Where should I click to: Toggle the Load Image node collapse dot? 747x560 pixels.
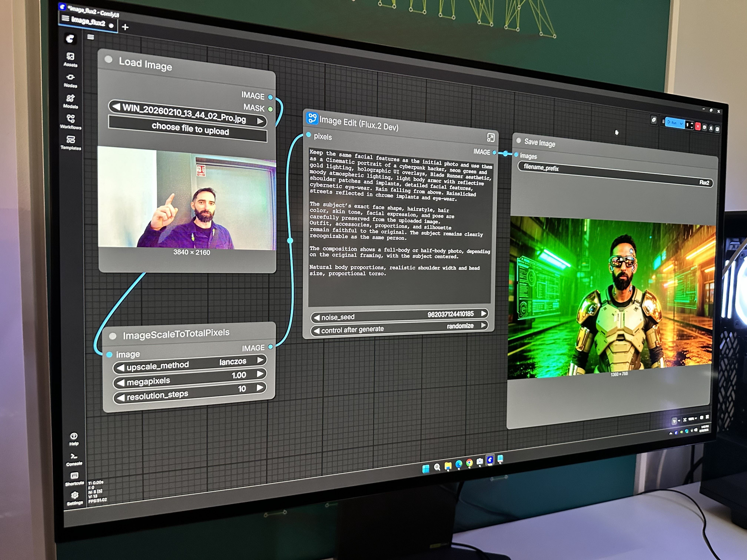tap(108, 59)
